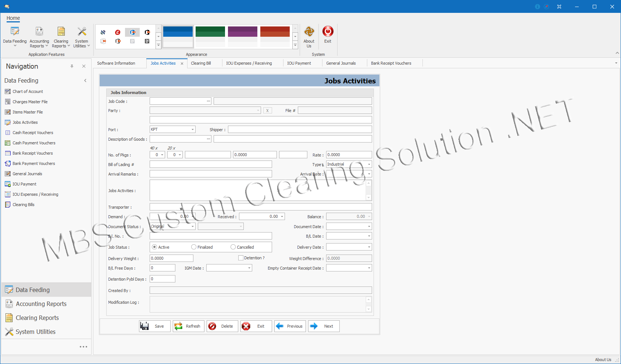Switch to the IOU Payment tab
This screenshot has height=364, width=621.
pyautogui.click(x=299, y=63)
